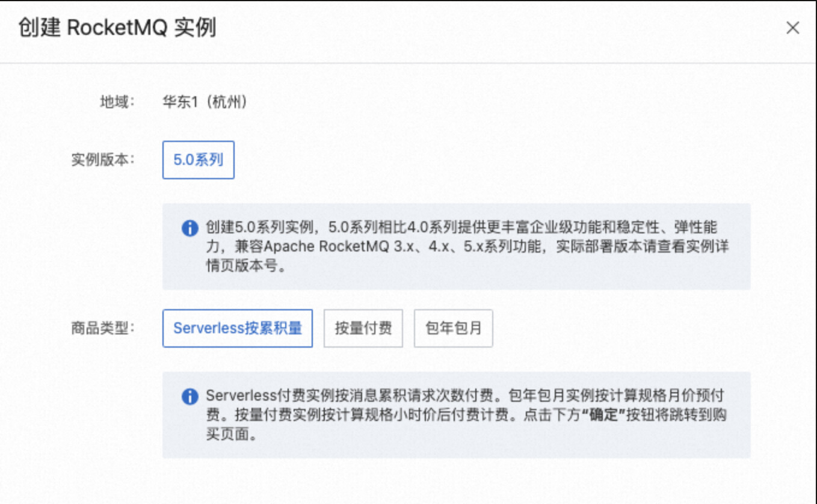The height and width of the screenshot is (504, 817).
Task: Pick the 包年包月 product type option
Action: 453,328
